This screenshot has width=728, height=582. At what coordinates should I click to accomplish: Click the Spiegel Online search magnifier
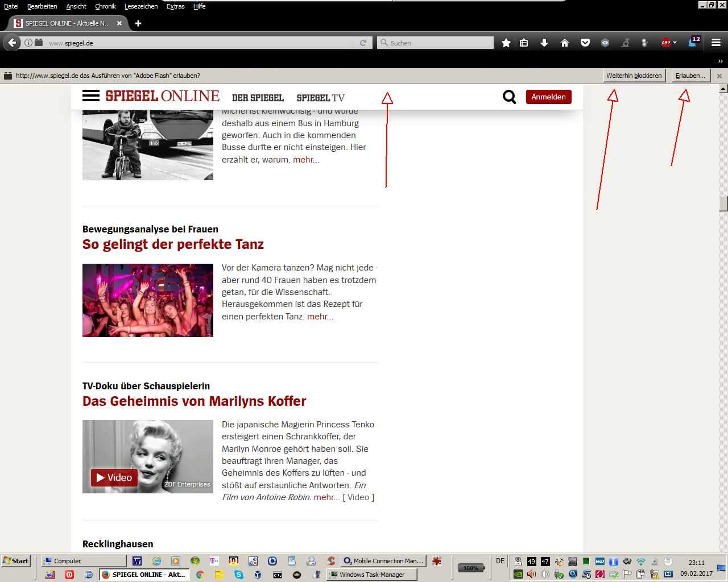(x=509, y=97)
